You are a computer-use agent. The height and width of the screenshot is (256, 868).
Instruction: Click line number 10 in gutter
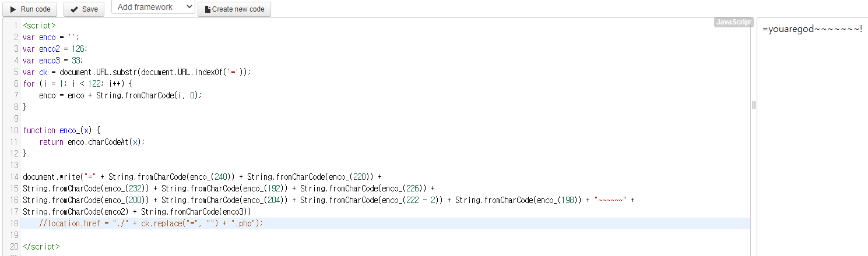pos(14,130)
